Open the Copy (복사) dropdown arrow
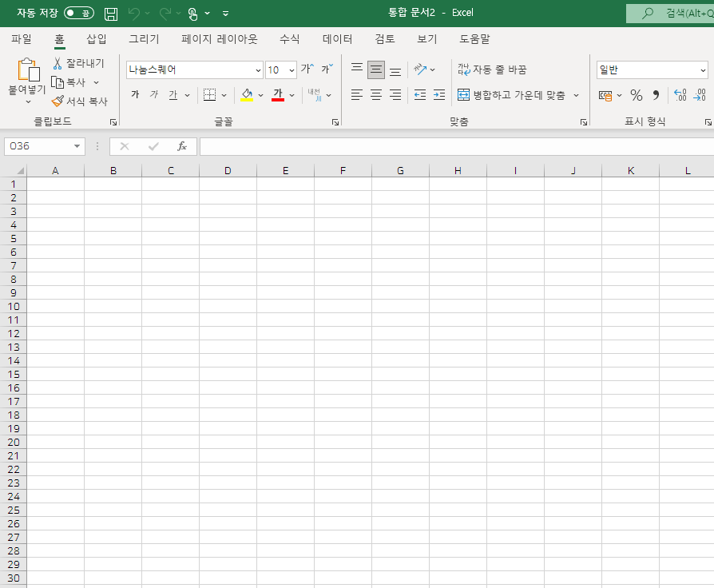 tap(96, 82)
